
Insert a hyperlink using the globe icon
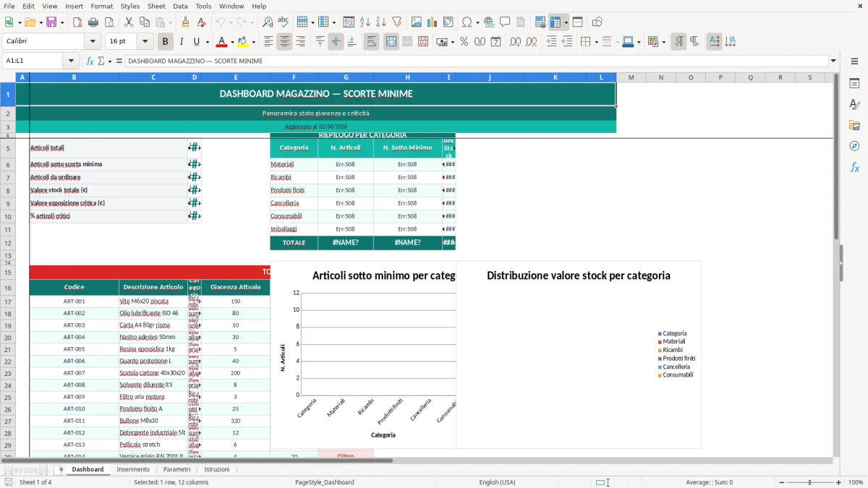click(490, 22)
